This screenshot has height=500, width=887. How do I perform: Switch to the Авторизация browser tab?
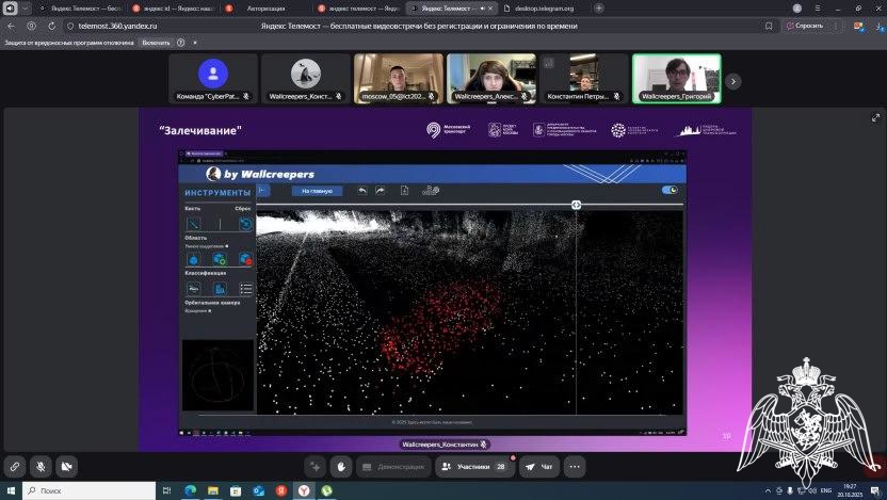pos(261,8)
